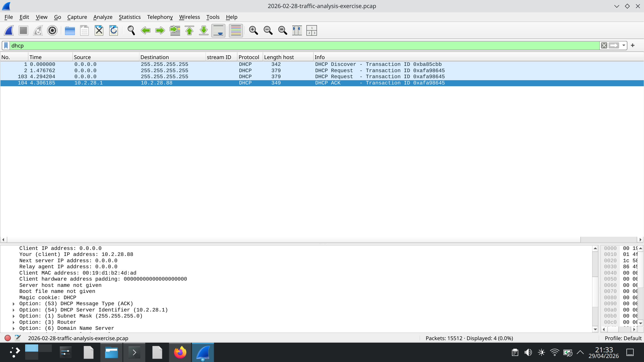Select packet 2 DHCP Request row
Viewport: 644px width, 362px height.
coord(322,71)
